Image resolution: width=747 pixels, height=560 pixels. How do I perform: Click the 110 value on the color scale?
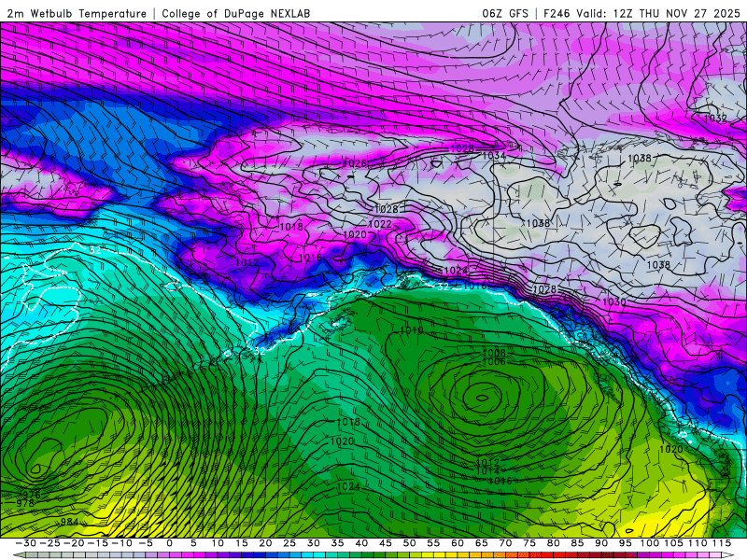698,543
